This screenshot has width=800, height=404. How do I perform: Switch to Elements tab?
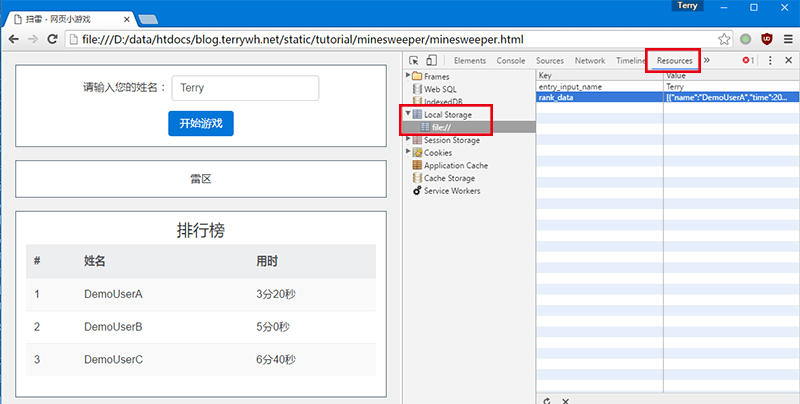pos(470,61)
